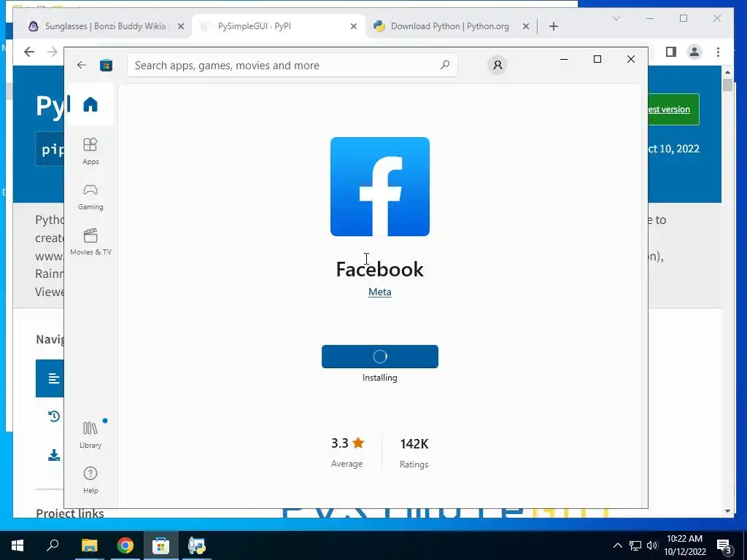
Task: Open Chrome tab search chevron
Action: (x=616, y=18)
